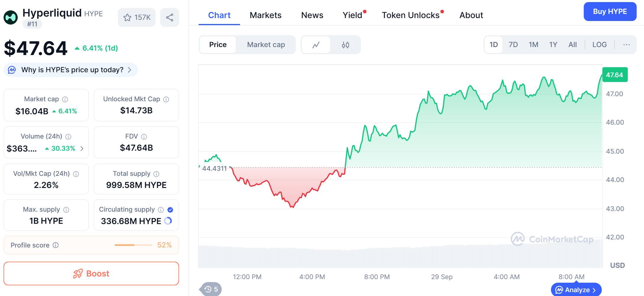Click Circulating supply verified badge icon
The width and height of the screenshot is (644, 296).
(x=170, y=210)
